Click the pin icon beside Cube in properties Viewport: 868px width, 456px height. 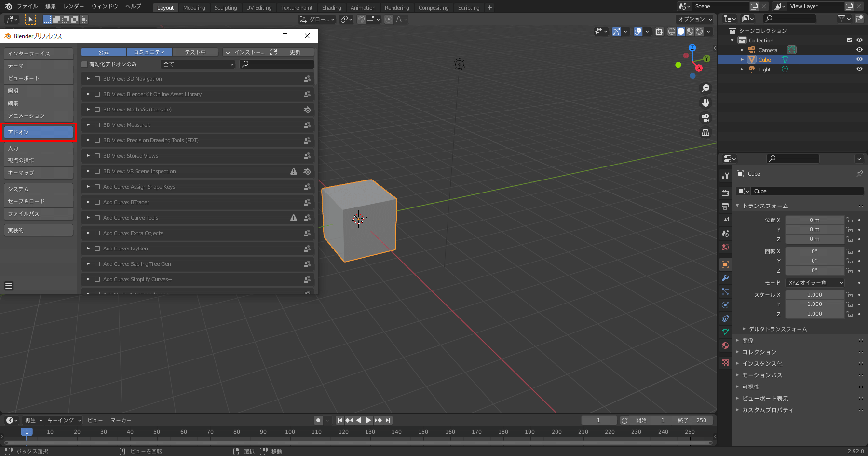tap(859, 174)
